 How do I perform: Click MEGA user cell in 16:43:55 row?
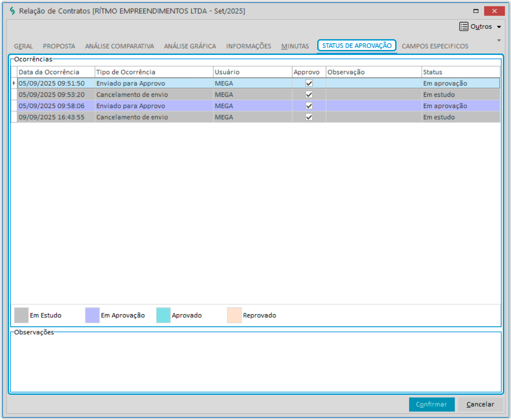[x=252, y=117]
